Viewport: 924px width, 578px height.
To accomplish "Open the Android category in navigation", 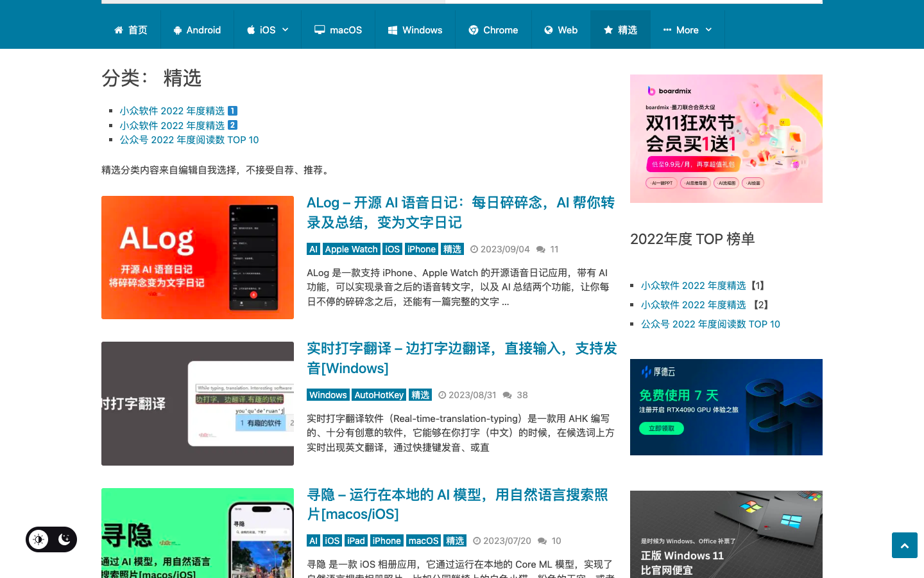I will point(197,30).
